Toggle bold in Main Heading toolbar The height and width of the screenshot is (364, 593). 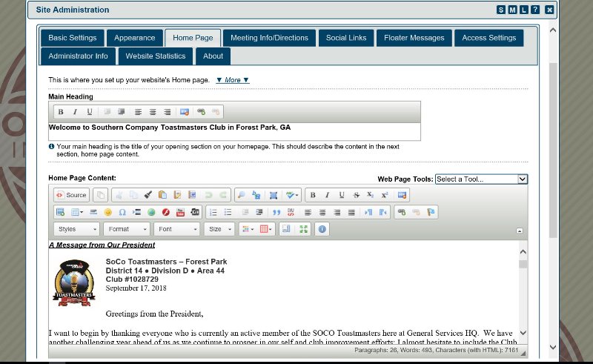point(61,112)
